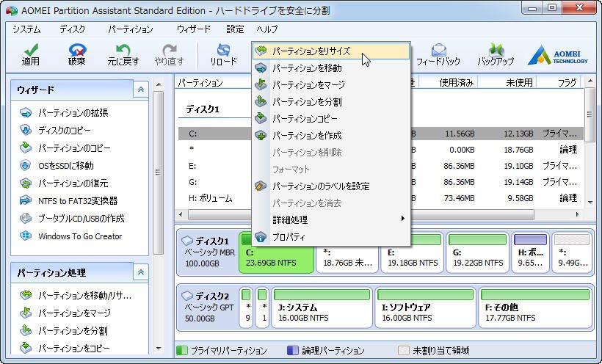Choose パーティションを移動 from the context menu
602x364 pixels.
[331, 68]
